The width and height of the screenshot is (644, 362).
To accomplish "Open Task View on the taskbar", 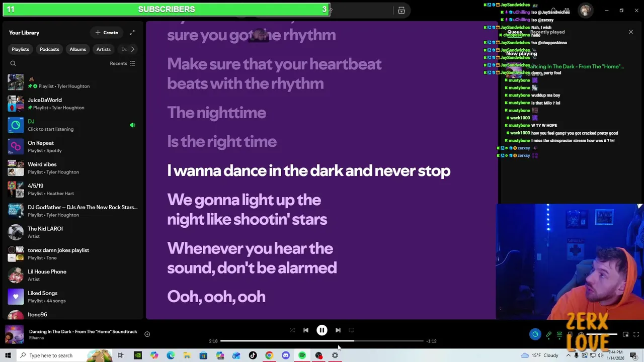I will [121, 355].
